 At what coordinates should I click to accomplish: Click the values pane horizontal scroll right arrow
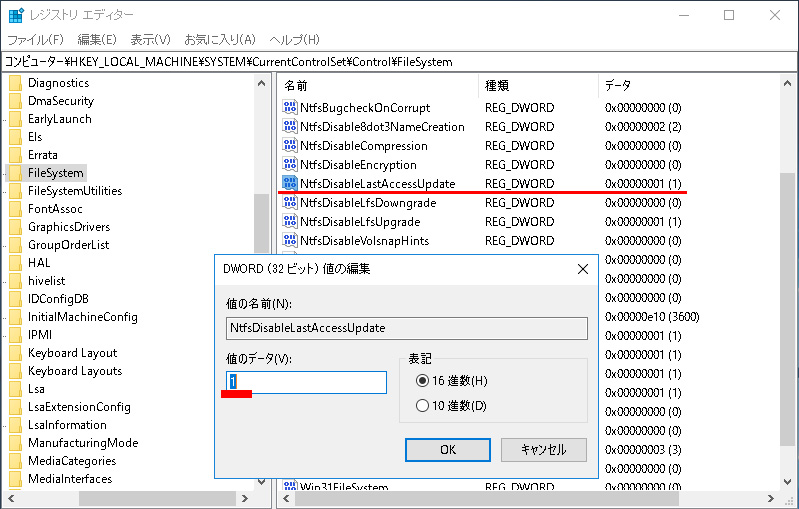point(770,498)
